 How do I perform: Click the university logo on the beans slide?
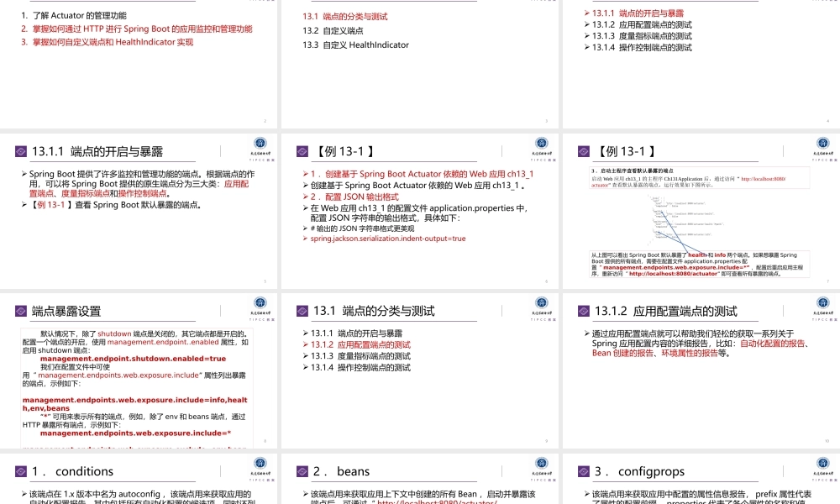pyautogui.click(x=540, y=464)
